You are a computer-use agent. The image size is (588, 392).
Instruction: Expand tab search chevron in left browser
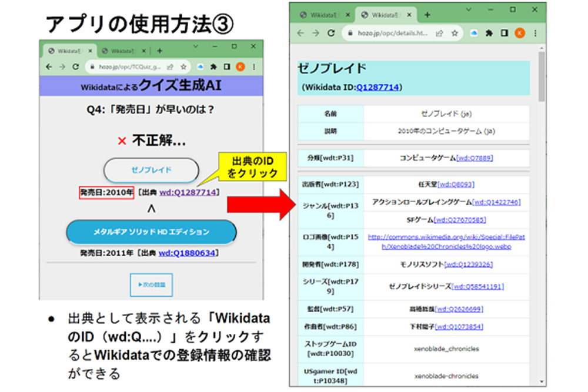coord(195,46)
